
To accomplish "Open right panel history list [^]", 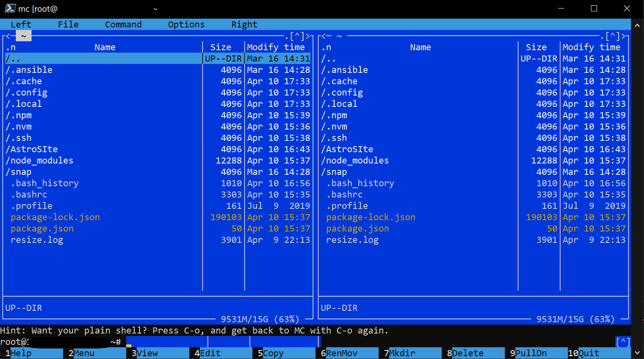I will click(x=612, y=36).
